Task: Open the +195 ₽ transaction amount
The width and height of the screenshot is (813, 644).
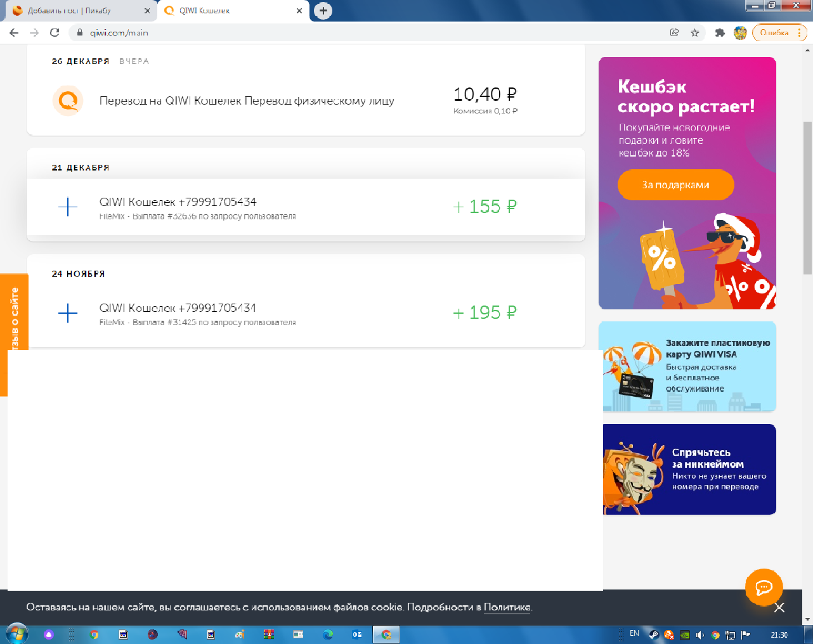Action: pos(485,312)
